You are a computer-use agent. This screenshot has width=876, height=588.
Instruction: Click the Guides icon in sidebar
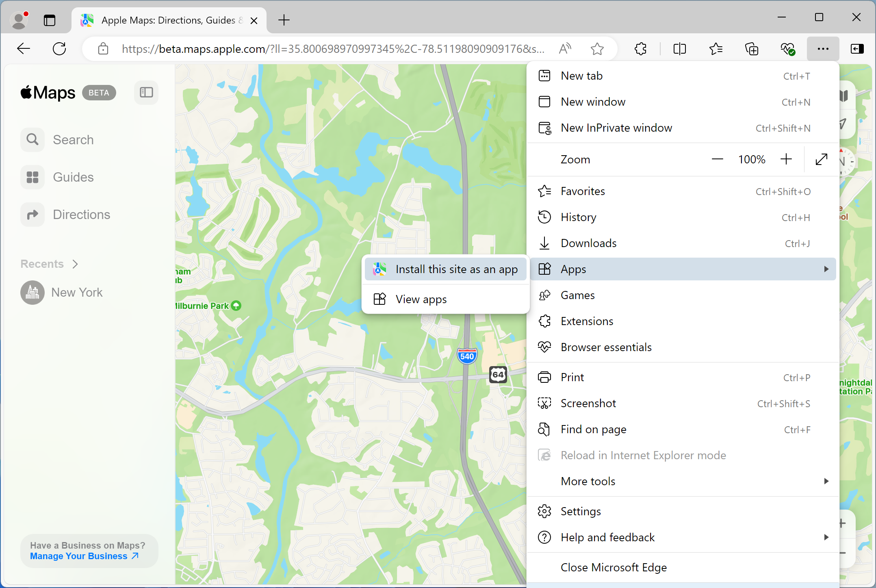tap(32, 176)
